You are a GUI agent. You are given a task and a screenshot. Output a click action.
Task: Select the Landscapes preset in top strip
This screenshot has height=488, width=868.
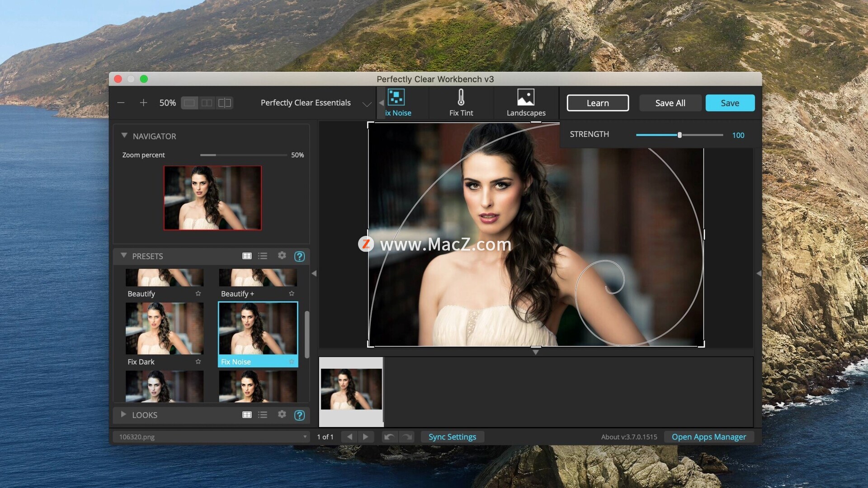pos(526,103)
